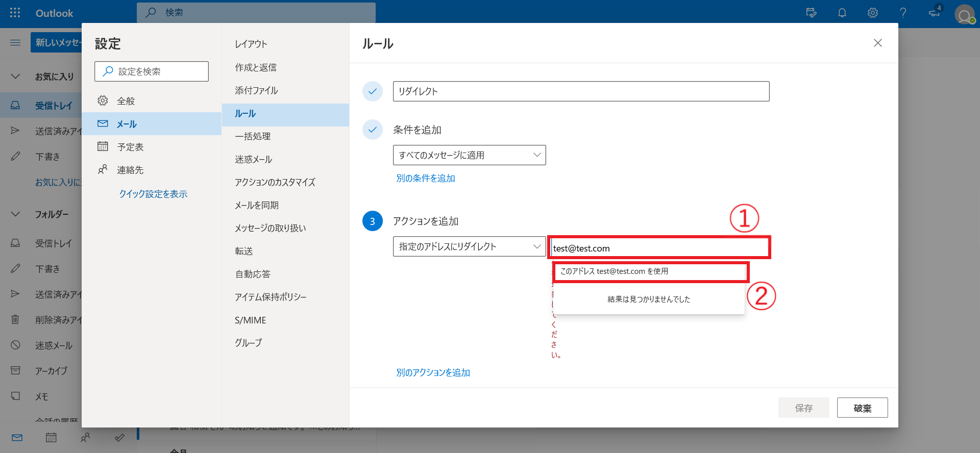Image resolution: width=980 pixels, height=453 pixels.
Task: Open the 迷惑メール settings item
Action: pyautogui.click(x=253, y=159)
